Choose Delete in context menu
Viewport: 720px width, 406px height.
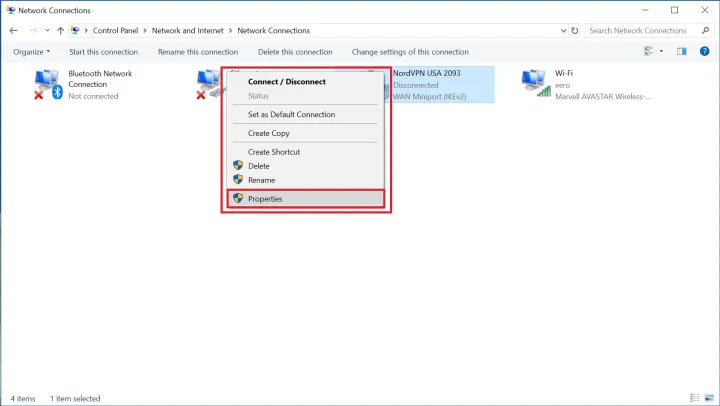click(259, 166)
